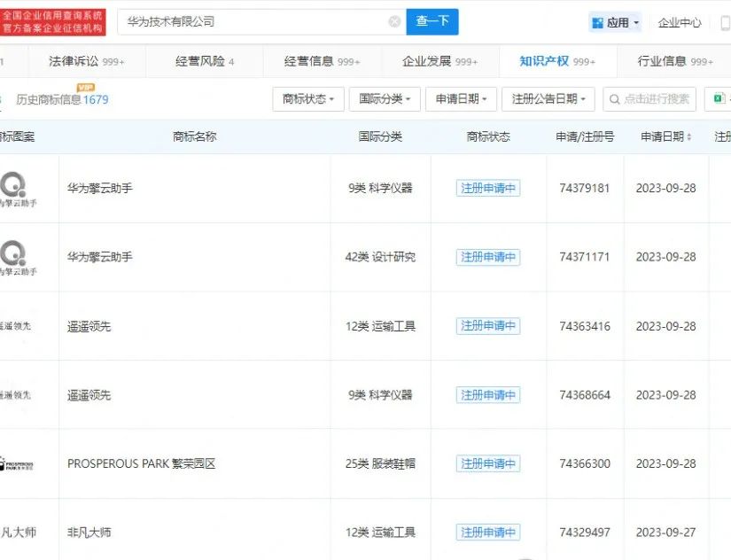Click registration number 74366300
Image resolution: width=731 pixels, height=560 pixels.
(585, 463)
